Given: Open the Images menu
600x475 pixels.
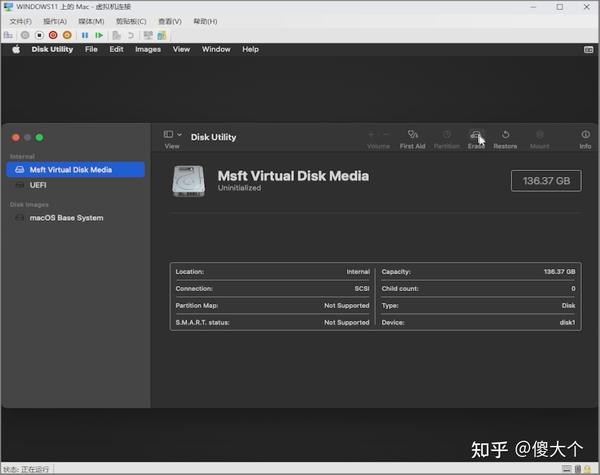Looking at the screenshot, I should (148, 49).
